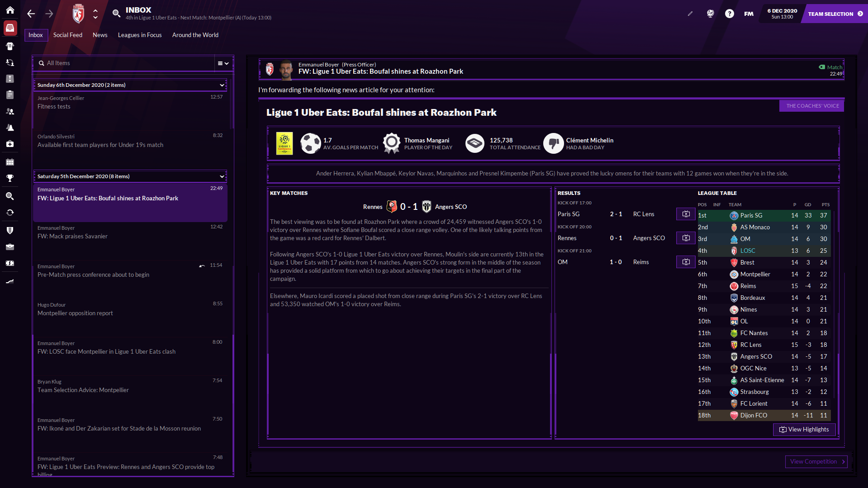Open the Dynamics icon in the sidebar
Screen dimensions: 868x488
10,62
